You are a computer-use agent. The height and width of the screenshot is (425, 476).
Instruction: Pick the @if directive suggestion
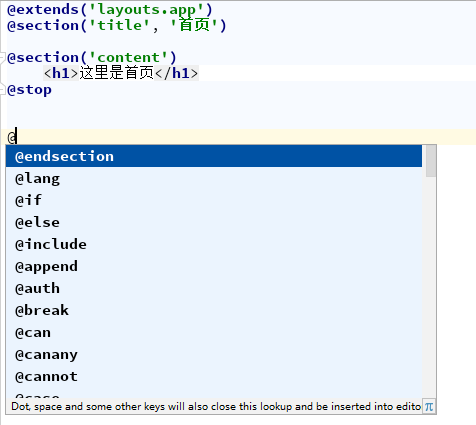(x=214, y=200)
